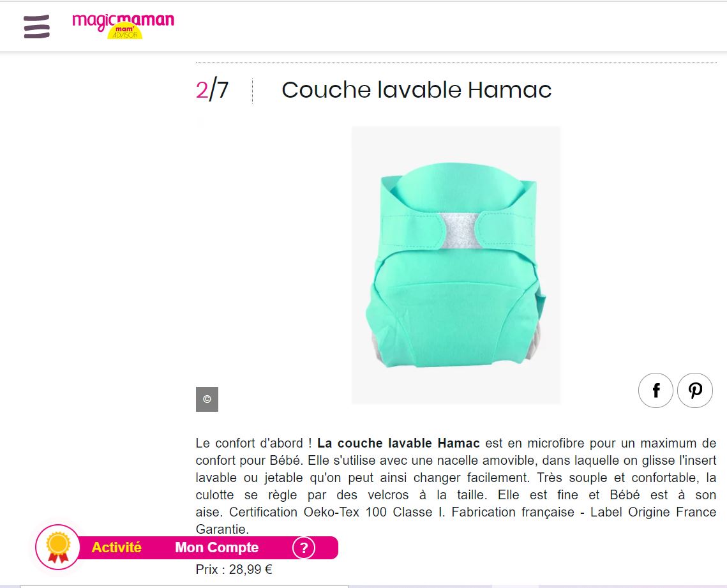
Task: Click the Oeko-Tex 100 certification text
Action: click(345, 513)
